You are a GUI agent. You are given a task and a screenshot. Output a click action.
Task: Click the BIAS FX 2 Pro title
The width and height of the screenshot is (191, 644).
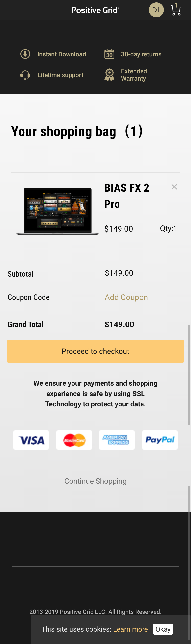coord(126,196)
